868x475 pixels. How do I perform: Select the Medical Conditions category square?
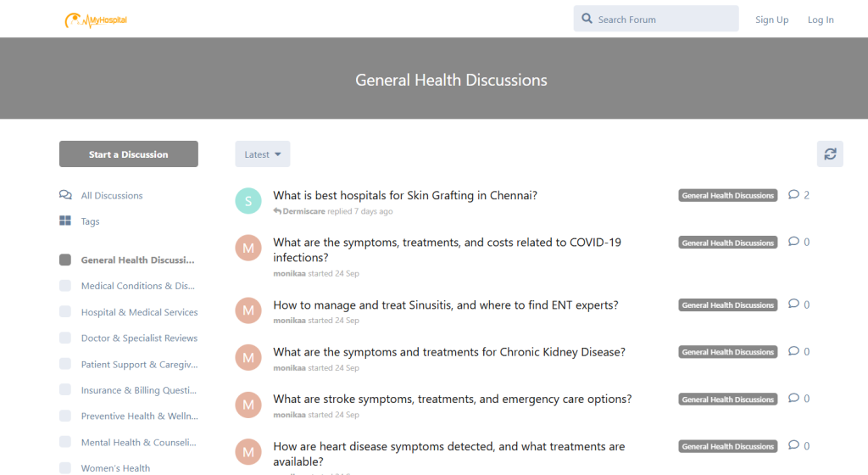(65, 287)
